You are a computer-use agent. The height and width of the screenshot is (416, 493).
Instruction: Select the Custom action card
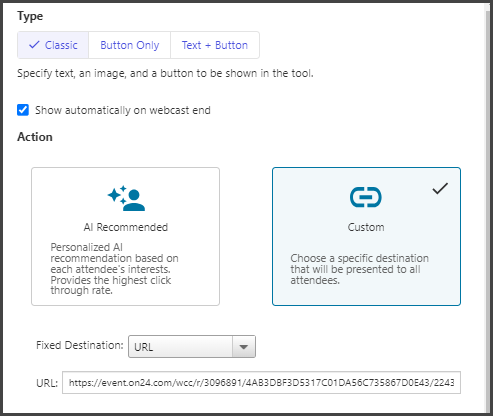point(366,236)
